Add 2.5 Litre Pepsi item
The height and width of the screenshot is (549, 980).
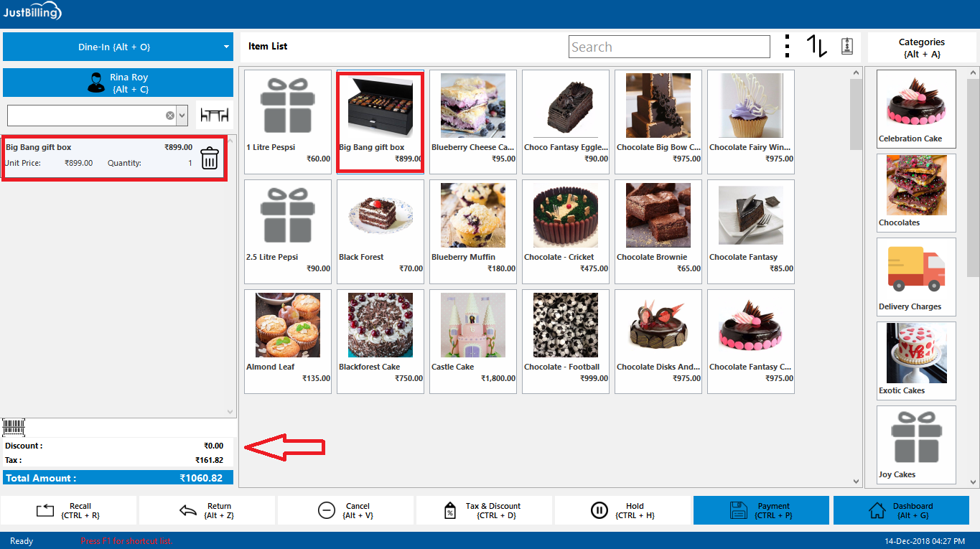pos(288,232)
